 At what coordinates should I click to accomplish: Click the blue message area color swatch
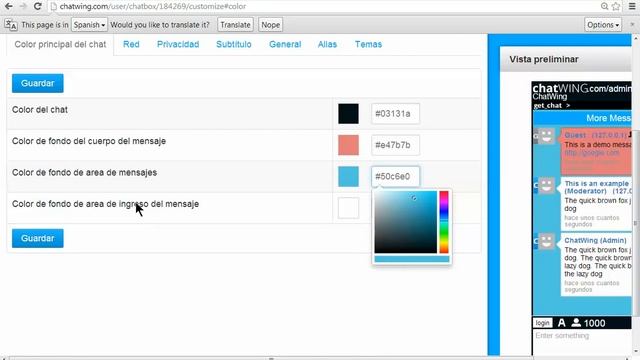pos(348,177)
